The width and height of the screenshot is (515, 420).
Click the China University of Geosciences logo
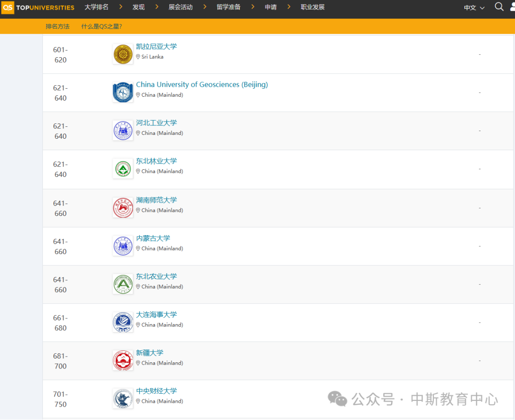pos(123,92)
